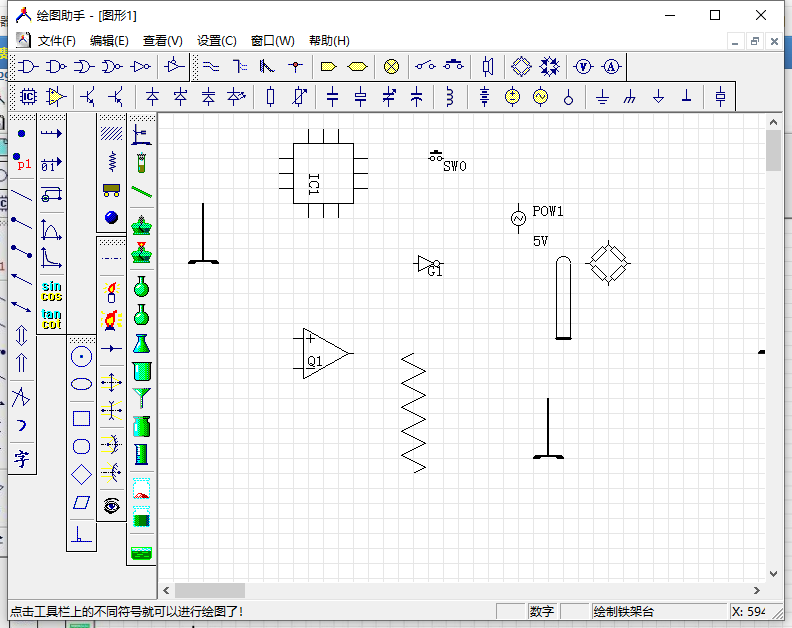792x628 pixels.
Task: Select the ammeter A symbol
Action: click(612, 67)
